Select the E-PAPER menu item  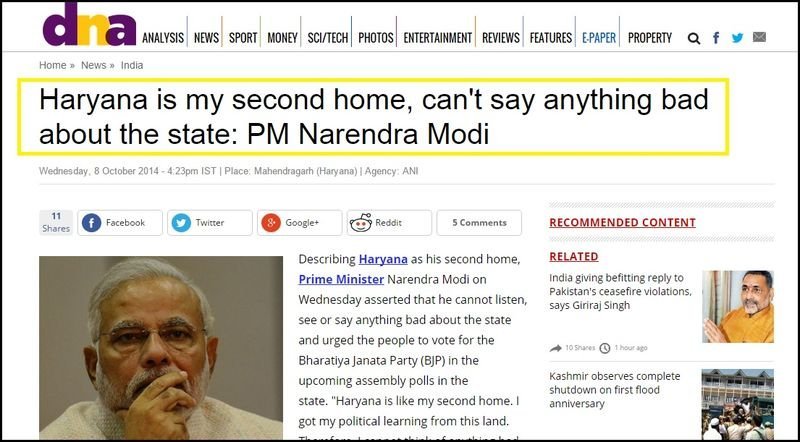(598, 38)
